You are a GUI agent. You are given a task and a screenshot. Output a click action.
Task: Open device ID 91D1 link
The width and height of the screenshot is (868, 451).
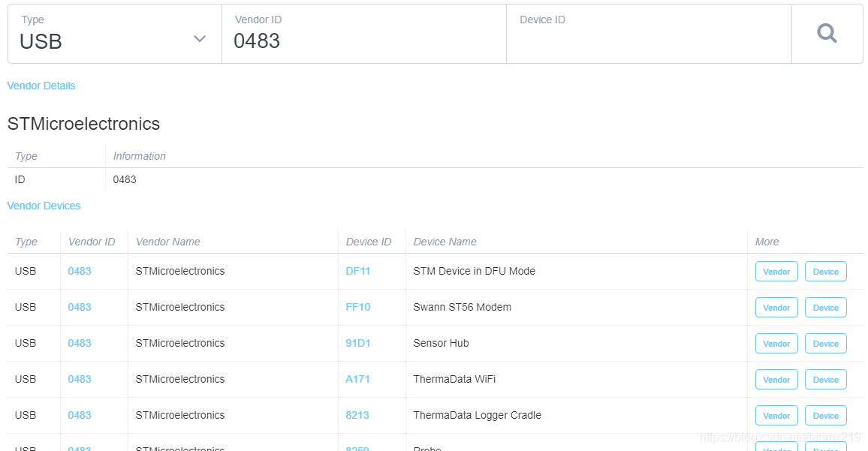click(357, 343)
